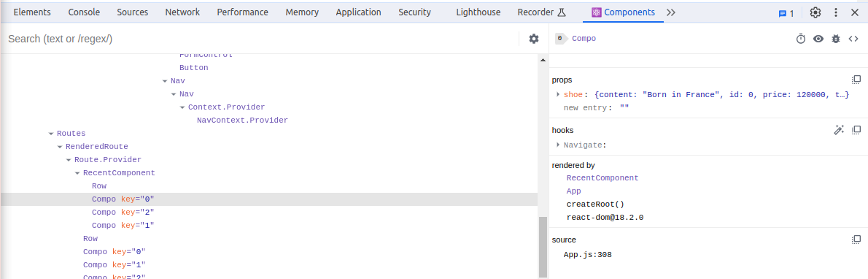This screenshot has height=279, width=868.
Task: Copy props to clipboard
Action: 856,80
